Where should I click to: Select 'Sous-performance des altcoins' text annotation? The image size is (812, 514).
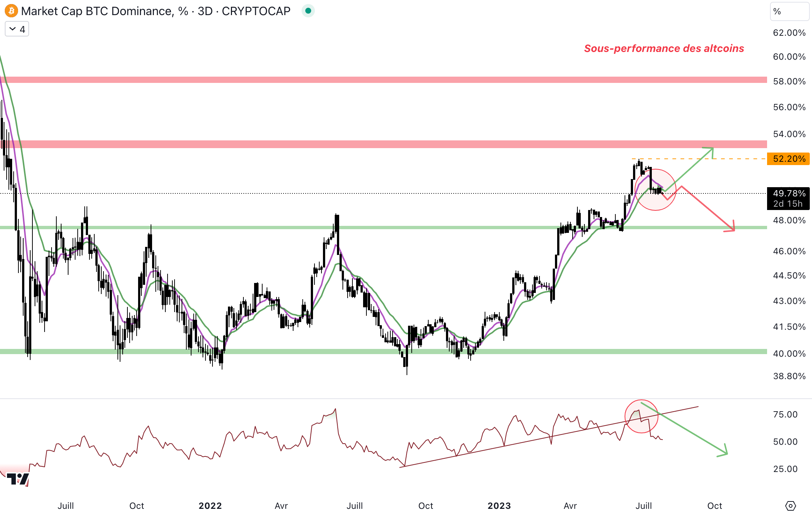(664, 49)
